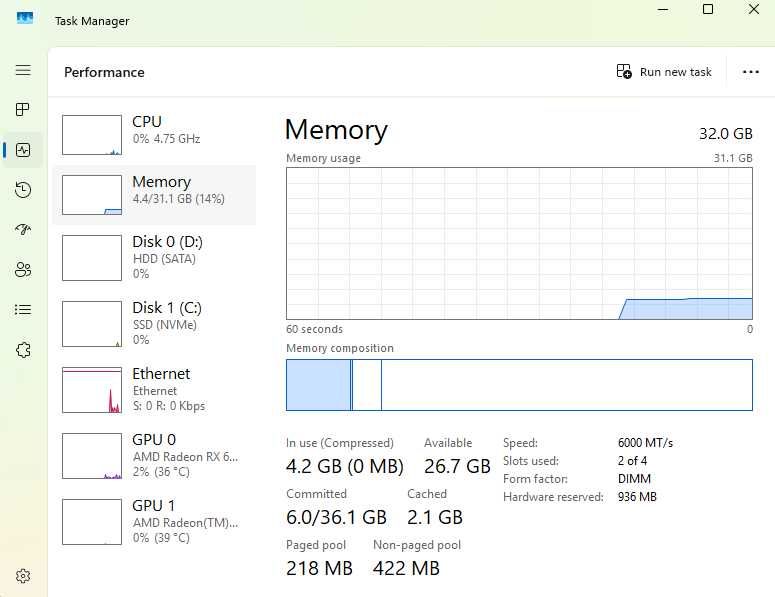The height and width of the screenshot is (597, 775).
Task: Click the Ethernet mini graph thumbnail
Action: (92, 390)
